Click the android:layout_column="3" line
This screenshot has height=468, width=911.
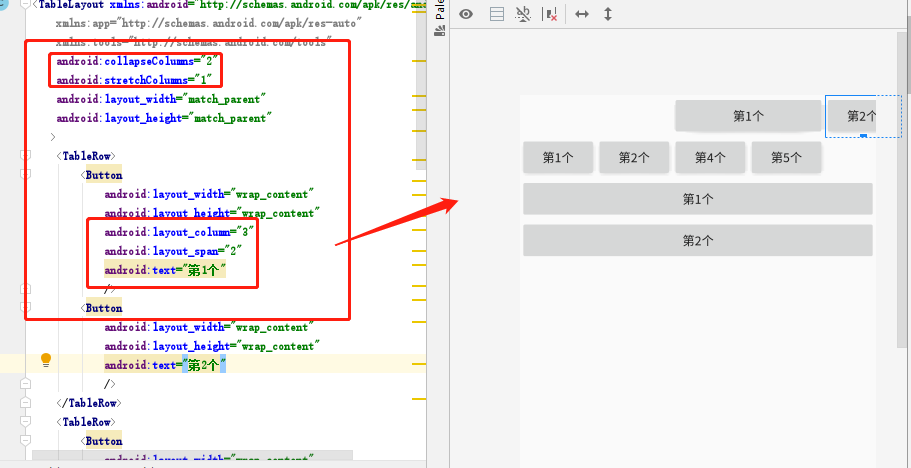point(180,232)
